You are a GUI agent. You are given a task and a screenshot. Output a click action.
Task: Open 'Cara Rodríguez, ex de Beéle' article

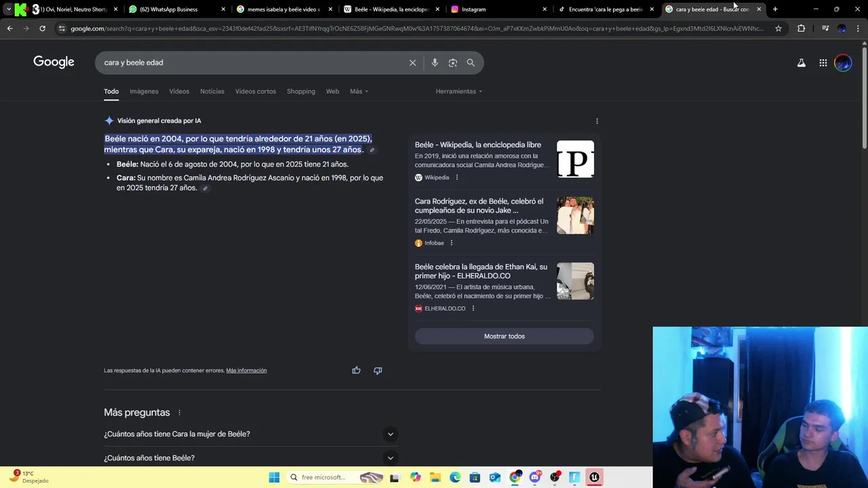click(479, 206)
